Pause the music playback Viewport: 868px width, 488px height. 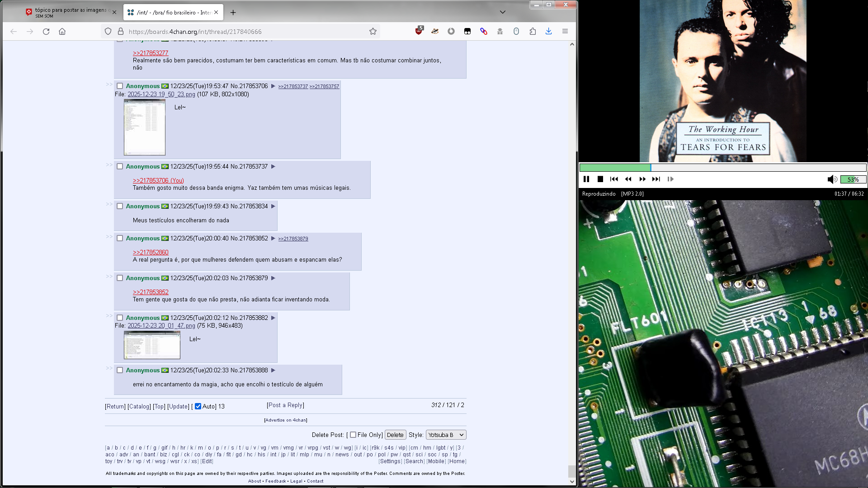pos(586,179)
